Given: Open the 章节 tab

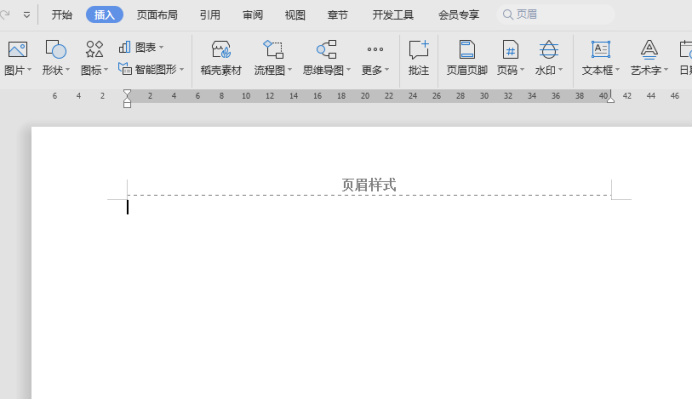Looking at the screenshot, I should (337, 15).
